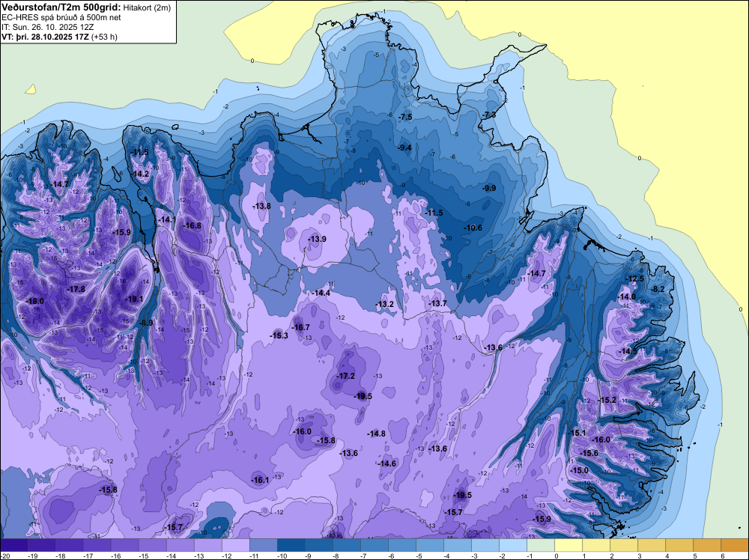Click the -8.2 temperature value
Screen dimensions: 749x560
658,289
